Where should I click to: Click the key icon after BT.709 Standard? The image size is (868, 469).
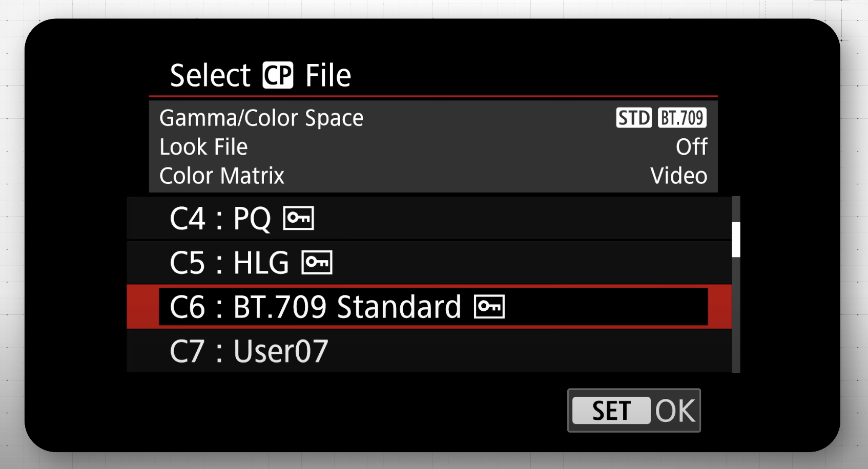tap(489, 307)
